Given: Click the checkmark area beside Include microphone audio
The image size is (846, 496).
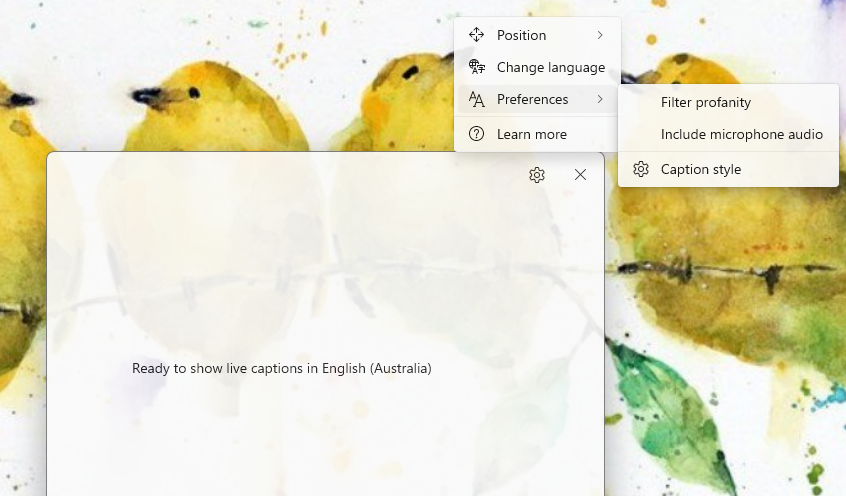Looking at the screenshot, I should [x=641, y=134].
